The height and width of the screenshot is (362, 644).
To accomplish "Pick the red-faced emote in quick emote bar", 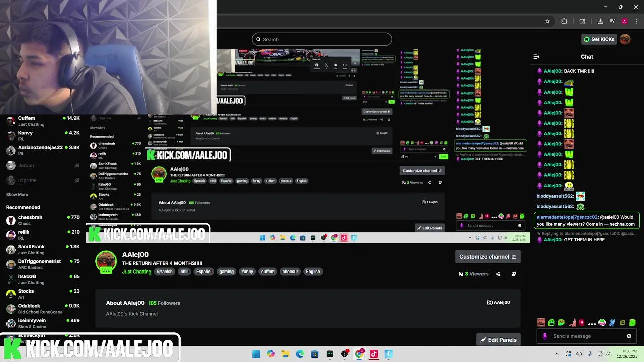I will [541, 323].
